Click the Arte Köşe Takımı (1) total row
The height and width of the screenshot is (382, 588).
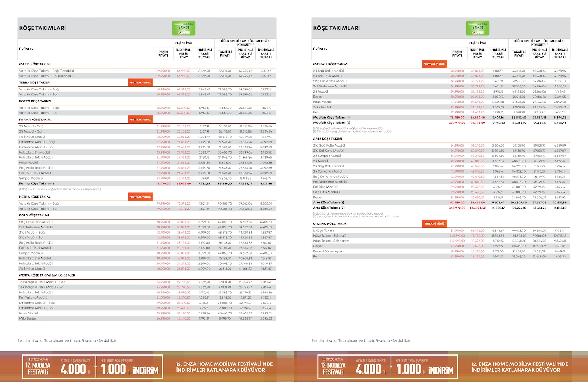[441, 202]
